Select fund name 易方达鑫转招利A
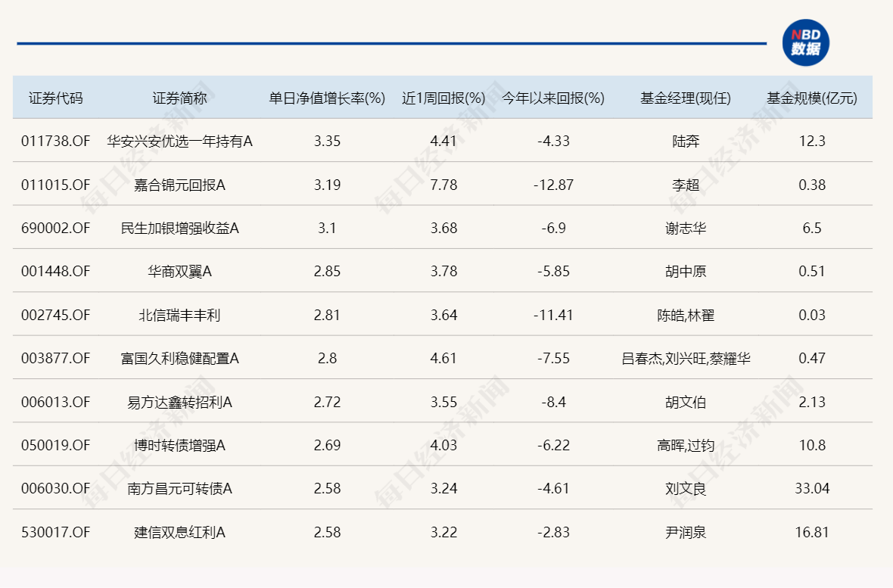The height and width of the screenshot is (588, 893). point(179,403)
